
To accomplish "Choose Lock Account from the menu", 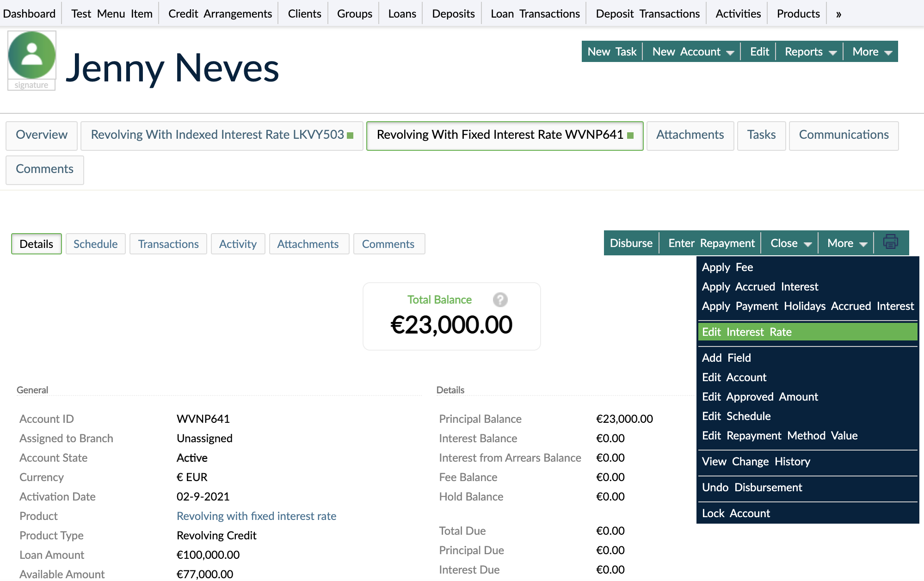I will point(735,513).
